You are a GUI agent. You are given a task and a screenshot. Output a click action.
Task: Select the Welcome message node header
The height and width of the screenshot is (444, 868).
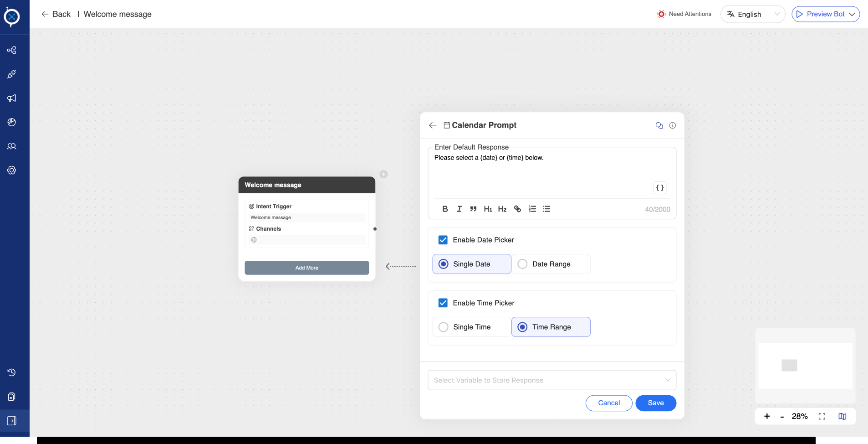pyautogui.click(x=307, y=185)
